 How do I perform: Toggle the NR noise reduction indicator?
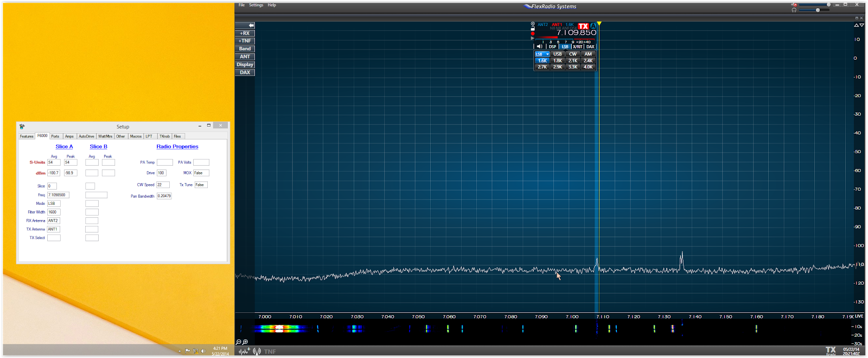coord(559,28)
